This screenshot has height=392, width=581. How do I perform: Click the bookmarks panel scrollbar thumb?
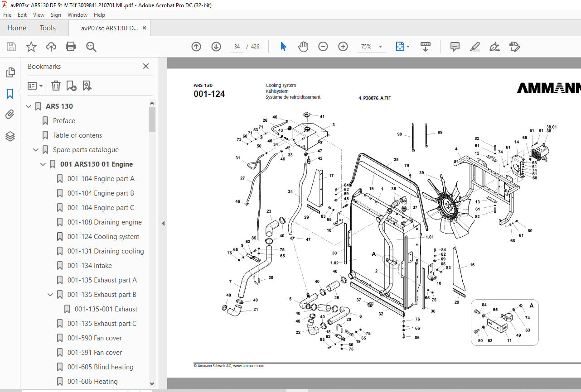pyautogui.click(x=152, y=120)
